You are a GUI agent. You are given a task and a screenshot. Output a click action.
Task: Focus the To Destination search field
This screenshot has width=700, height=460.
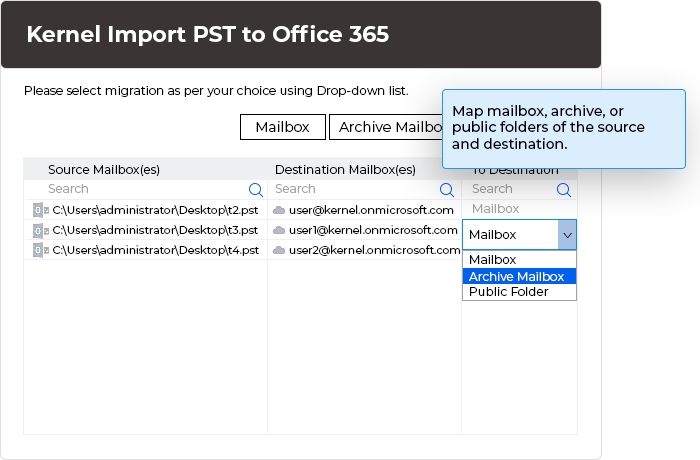(520, 189)
